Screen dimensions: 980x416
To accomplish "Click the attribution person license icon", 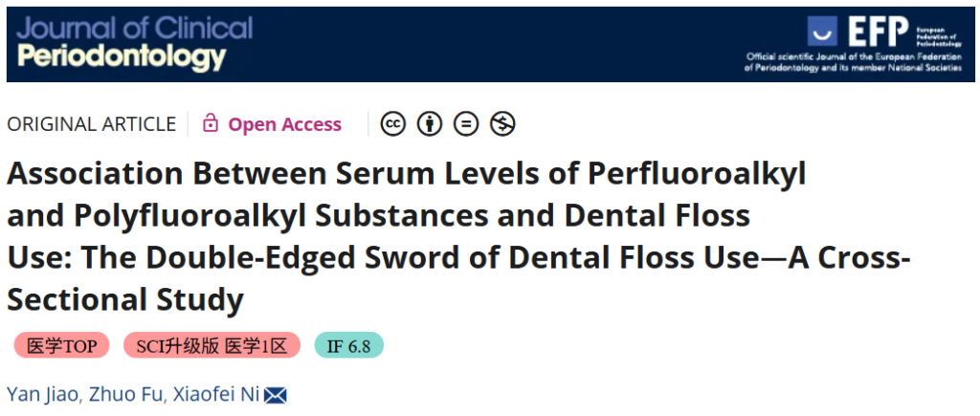I will [x=430, y=123].
